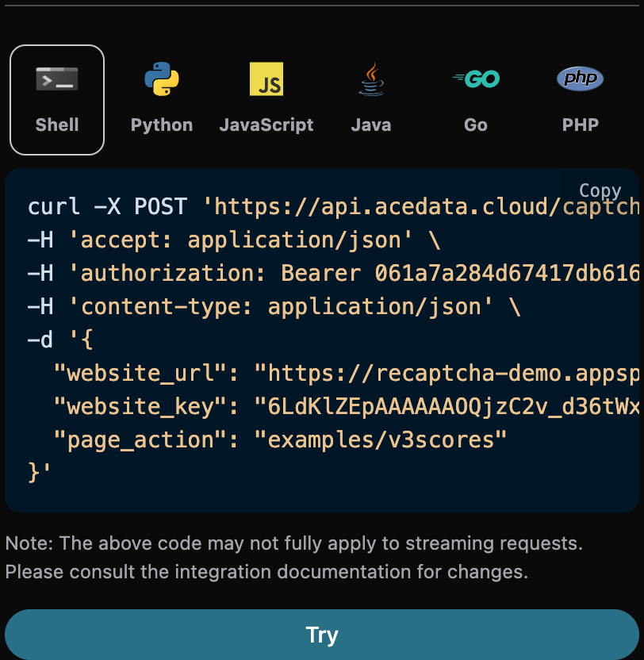Switch to the Shell tab label
The width and height of the screenshot is (644, 660).
pyautogui.click(x=57, y=125)
